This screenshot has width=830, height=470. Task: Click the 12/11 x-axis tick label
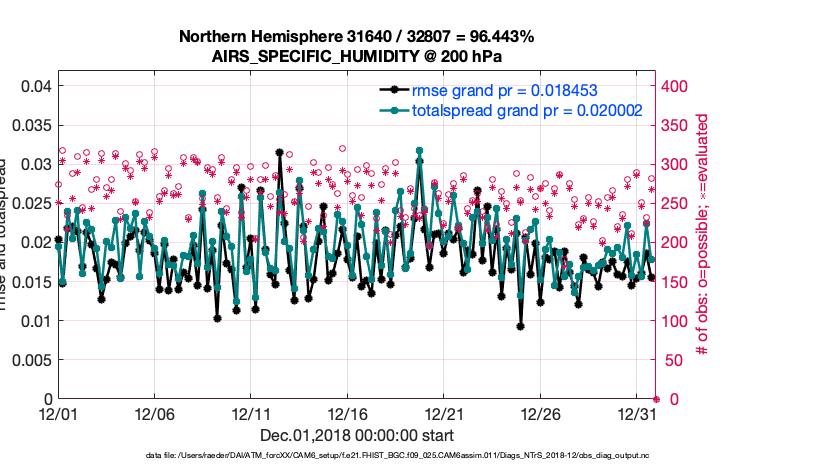point(251,413)
